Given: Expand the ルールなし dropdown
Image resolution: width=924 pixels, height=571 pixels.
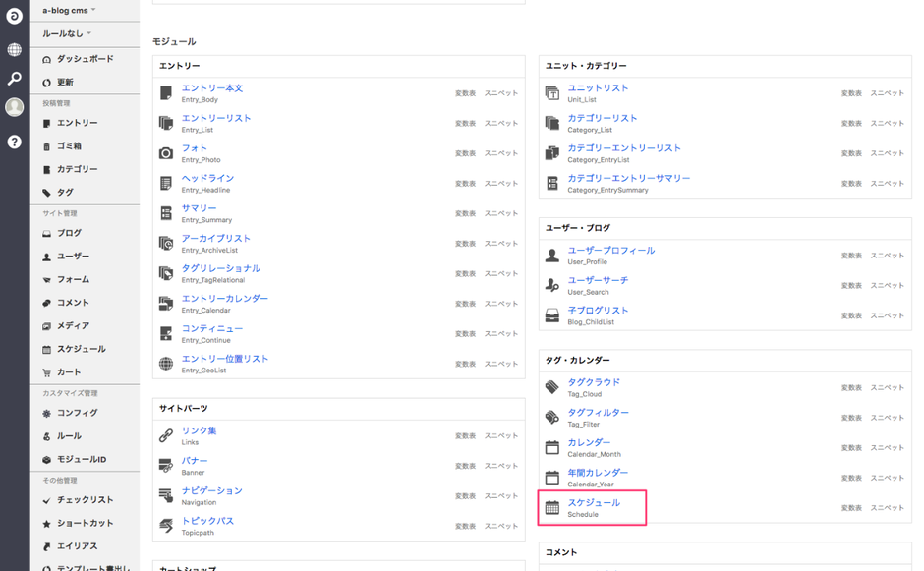Looking at the screenshot, I should [x=61, y=32].
